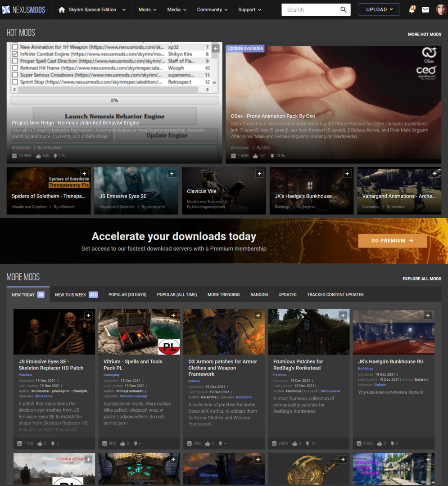Track JK's Haelga's Bunkhouse hot mod plus icon
The height and width of the screenshot is (486, 448).
pos(347,174)
